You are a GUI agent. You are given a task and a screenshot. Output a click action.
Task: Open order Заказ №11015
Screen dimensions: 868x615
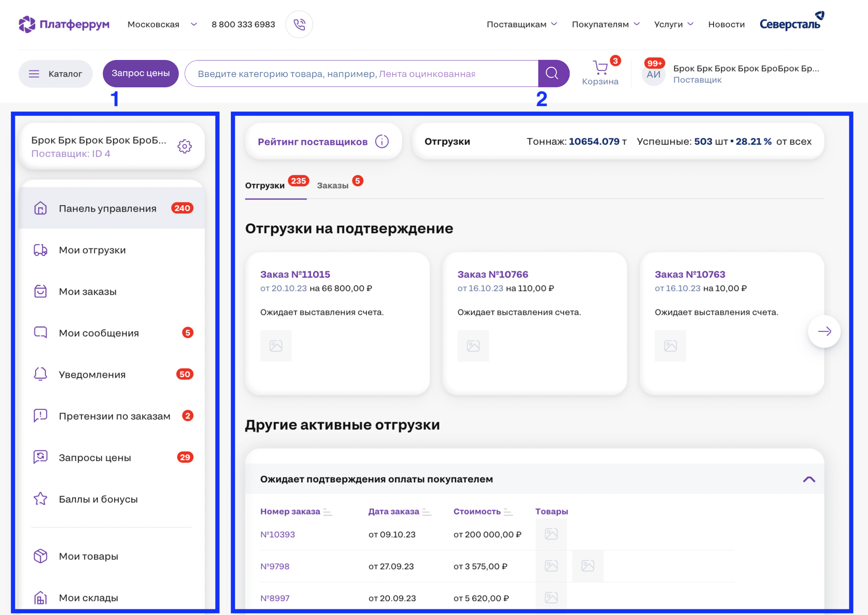point(295,274)
